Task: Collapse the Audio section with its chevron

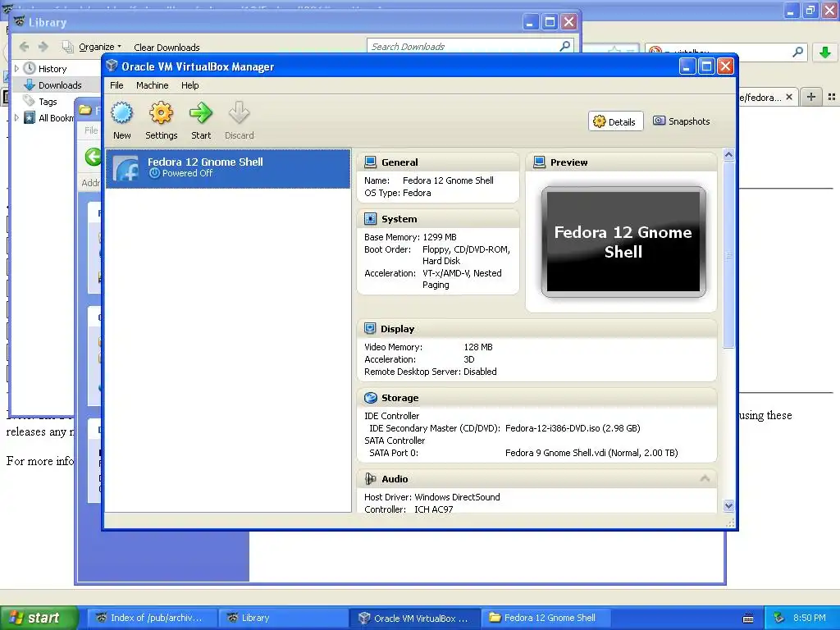Action: 705,478
